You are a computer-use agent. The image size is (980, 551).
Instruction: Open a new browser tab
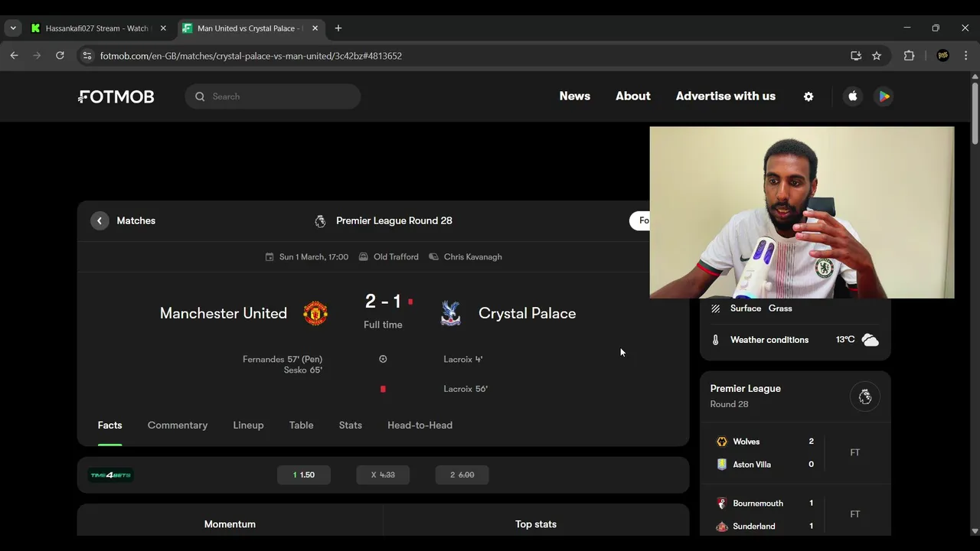(338, 28)
